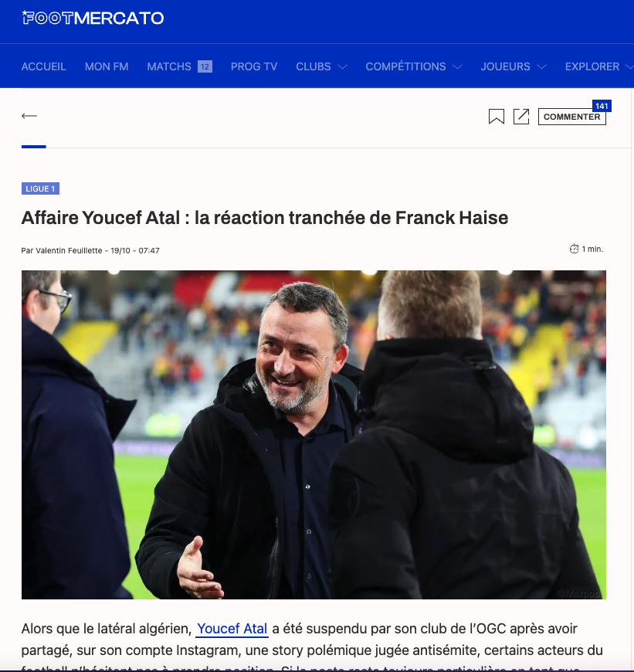Click the article headline about Franck Haise
This screenshot has width=634, height=672.
[265, 218]
